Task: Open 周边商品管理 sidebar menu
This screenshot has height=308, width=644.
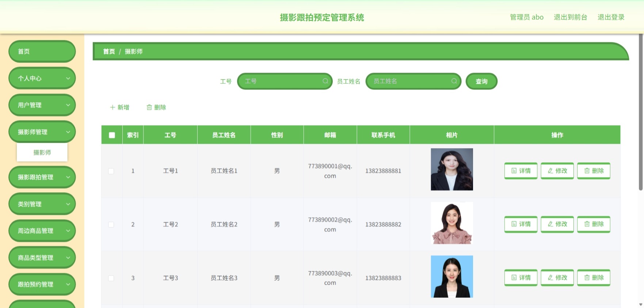Action: pyautogui.click(x=42, y=231)
